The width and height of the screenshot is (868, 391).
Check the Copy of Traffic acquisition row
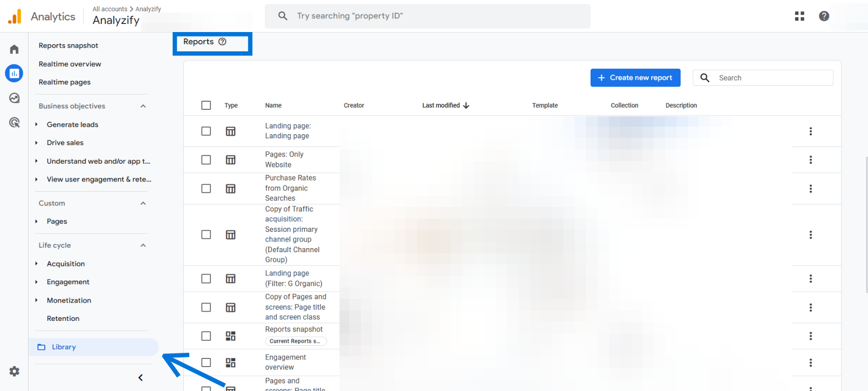coord(206,234)
